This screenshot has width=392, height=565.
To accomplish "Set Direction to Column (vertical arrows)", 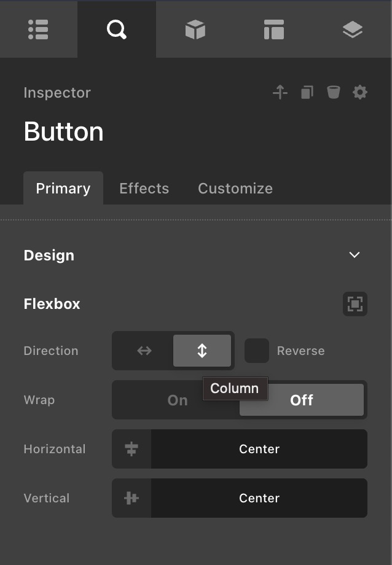I will coord(202,351).
